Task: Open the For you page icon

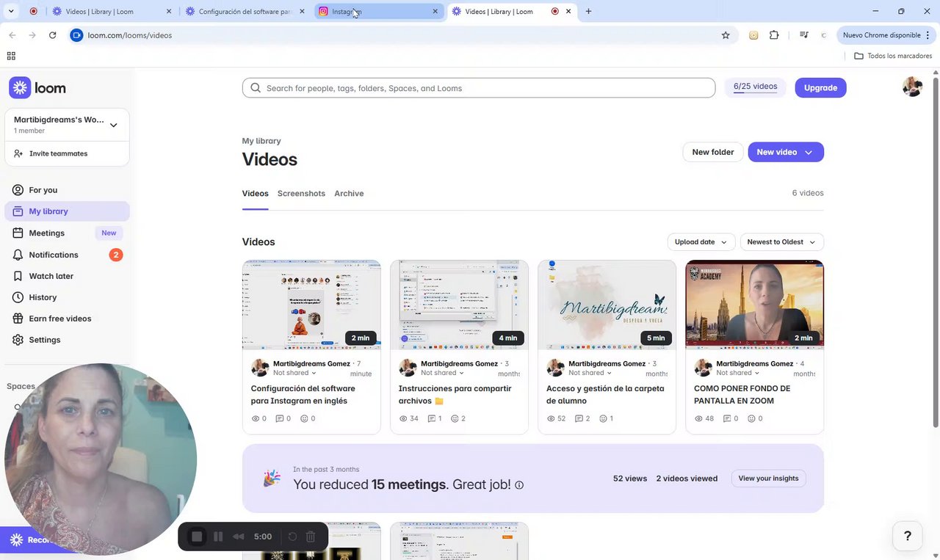Action: click(x=18, y=190)
